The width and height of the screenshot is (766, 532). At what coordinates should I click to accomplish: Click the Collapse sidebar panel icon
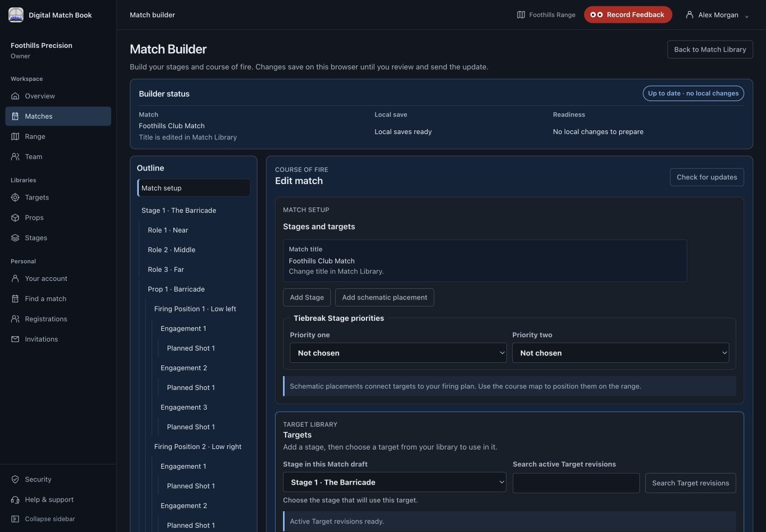pyautogui.click(x=15, y=519)
